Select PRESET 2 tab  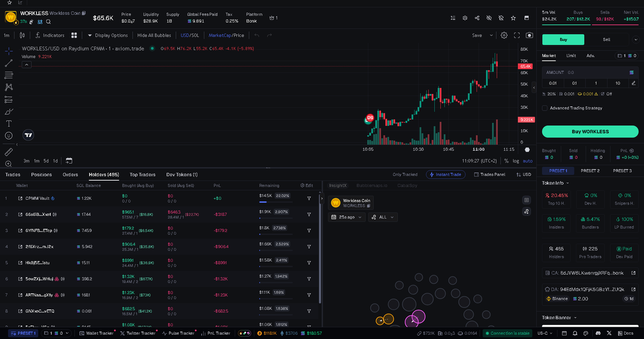coord(590,170)
